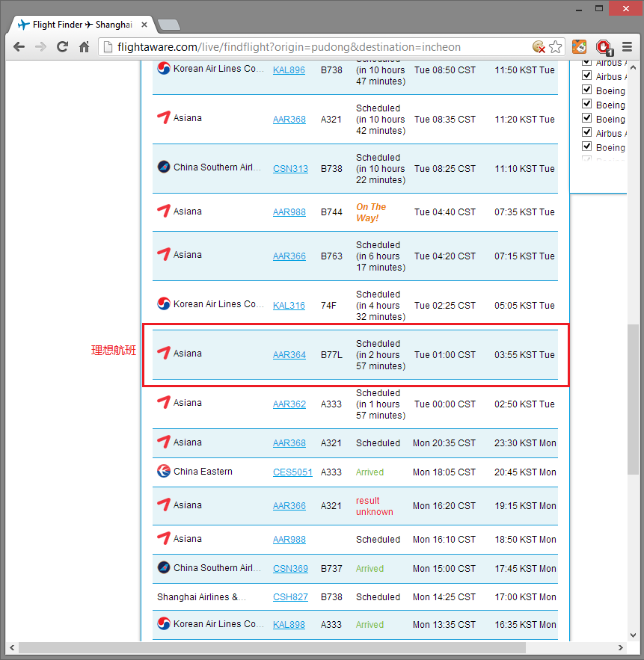
Task: Click the vertical page scrollbar thumb
Action: click(633, 399)
